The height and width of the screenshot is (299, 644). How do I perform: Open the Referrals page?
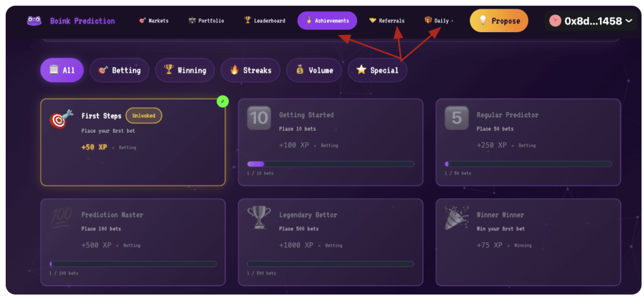[x=387, y=21]
